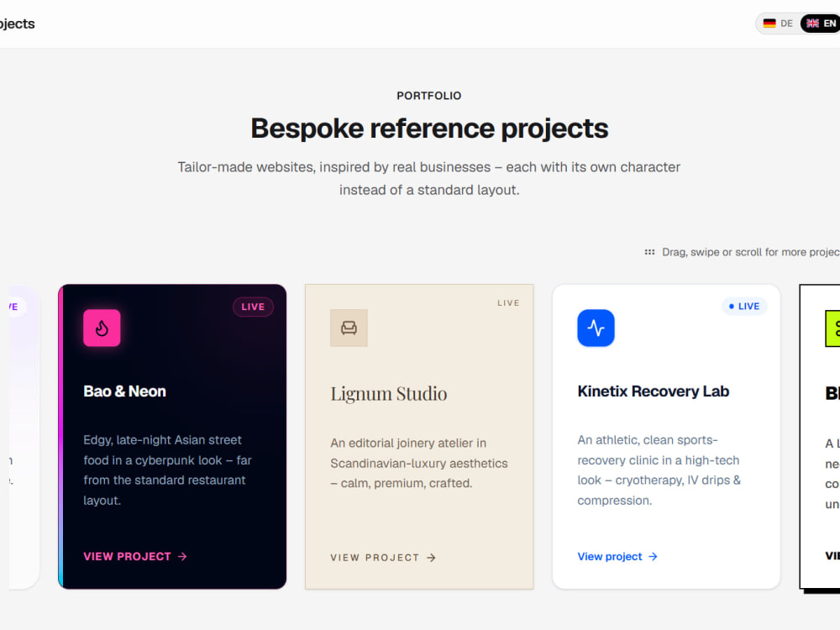Click the LIVE badge on Bao & Neon card
This screenshot has height=630, width=840.
253,307
